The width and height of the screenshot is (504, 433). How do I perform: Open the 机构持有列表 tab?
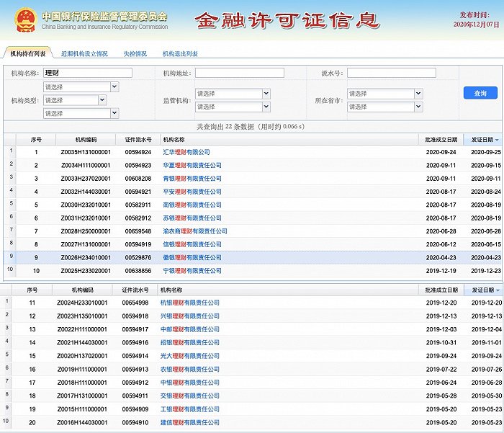(28, 54)
